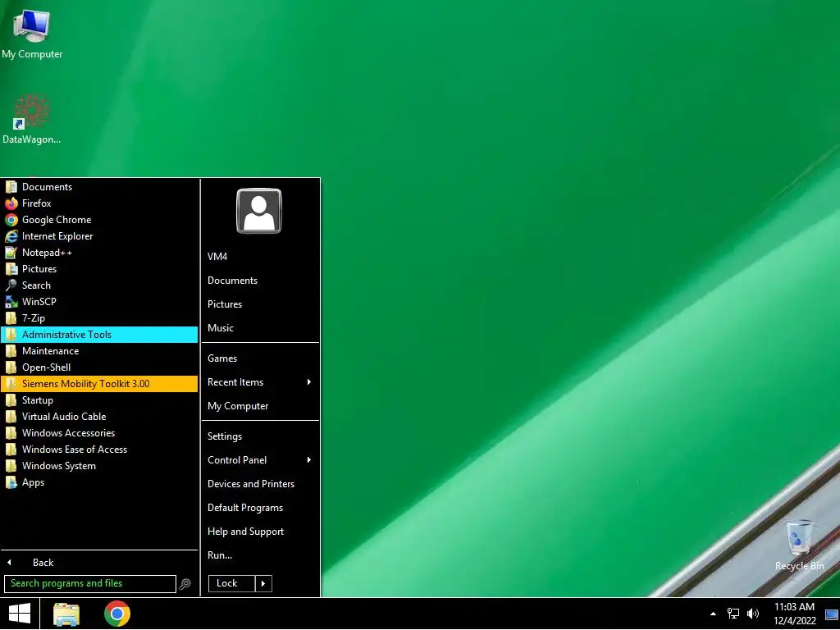The image size is (840, 630).
Task: Open the volume speaker tray icon
Action: (x=753, y=614)
